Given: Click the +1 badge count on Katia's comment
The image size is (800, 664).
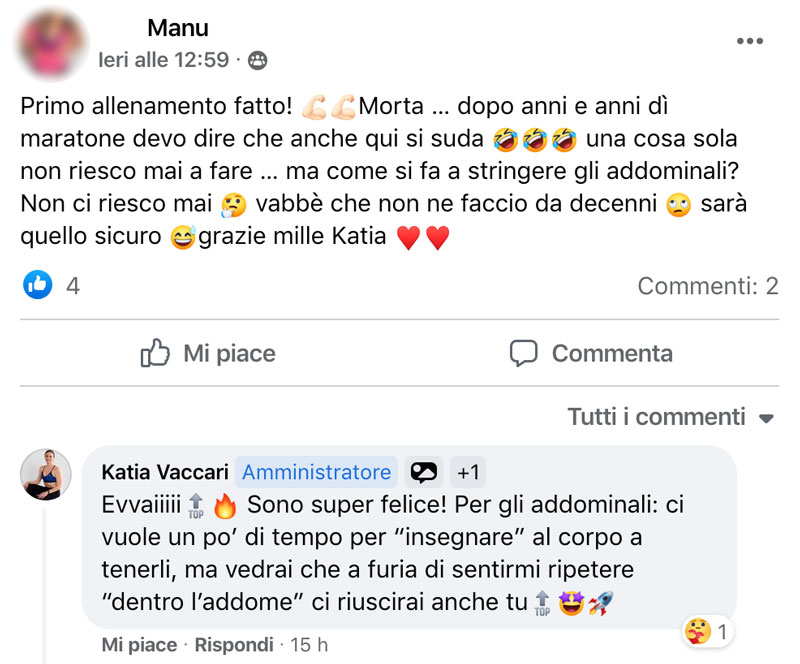Looking at the screenshot, I should pyautogui.click(x=468, y=472).
